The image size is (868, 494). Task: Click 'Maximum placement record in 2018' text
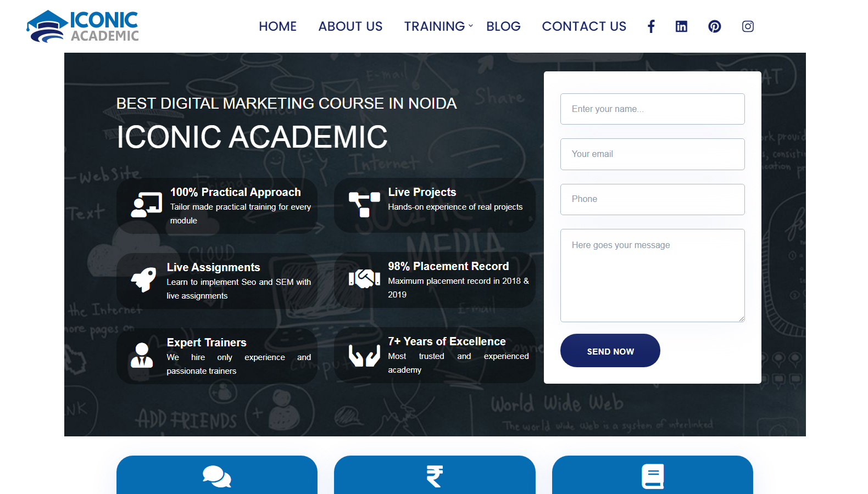point(459,288)
